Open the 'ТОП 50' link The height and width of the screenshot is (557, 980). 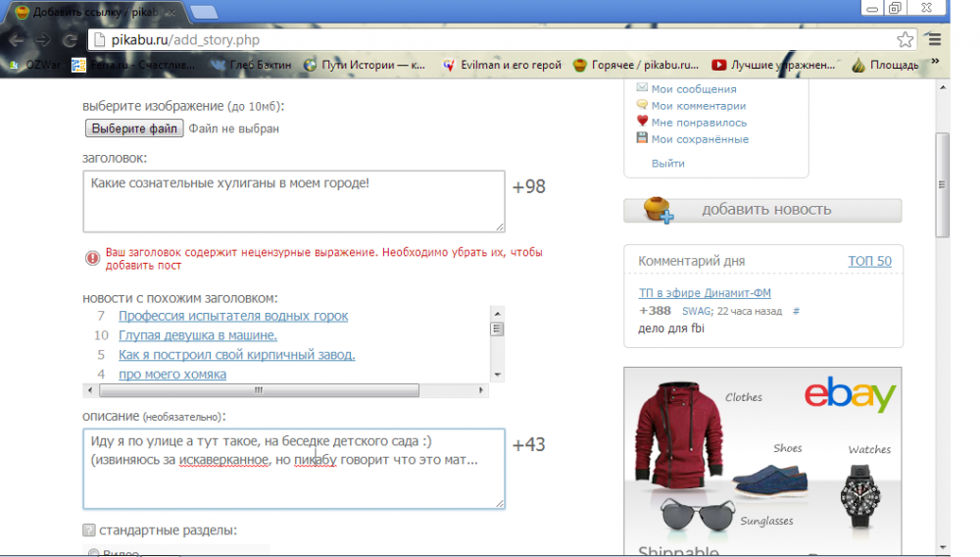tap(869, 261)
